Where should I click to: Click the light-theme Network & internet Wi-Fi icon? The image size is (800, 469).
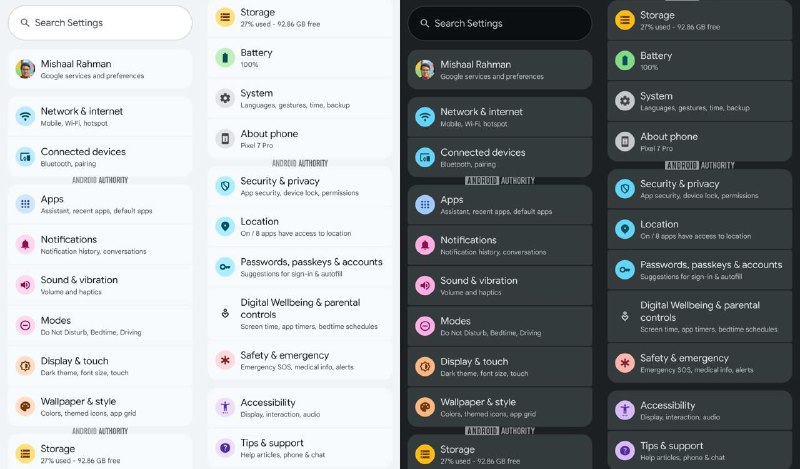pos(25,116)
